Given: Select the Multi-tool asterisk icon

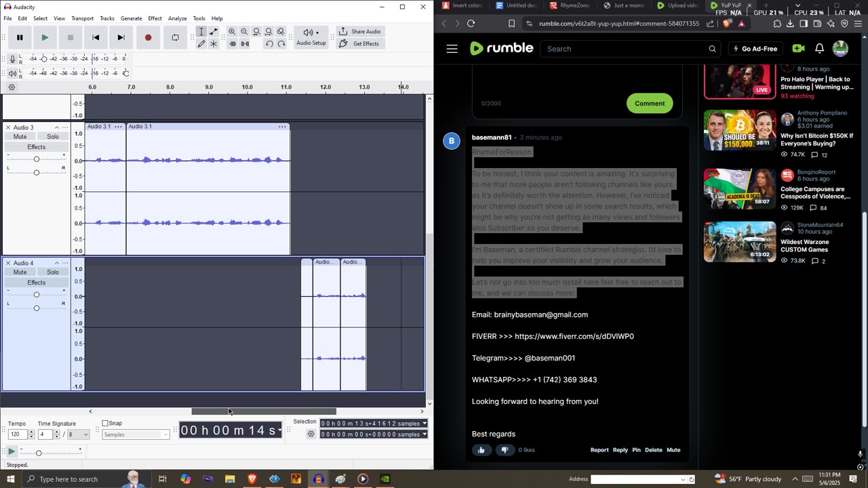Looking at the screenshot, I should click(214, 43).
